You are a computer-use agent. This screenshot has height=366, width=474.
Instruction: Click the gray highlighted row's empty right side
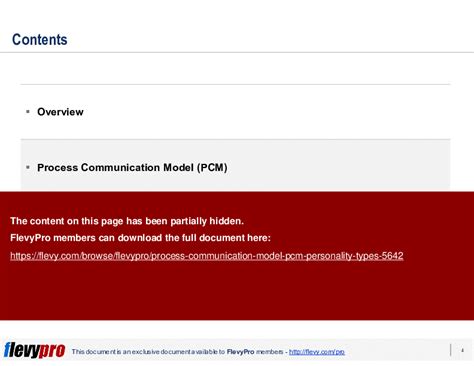[338, 166]
